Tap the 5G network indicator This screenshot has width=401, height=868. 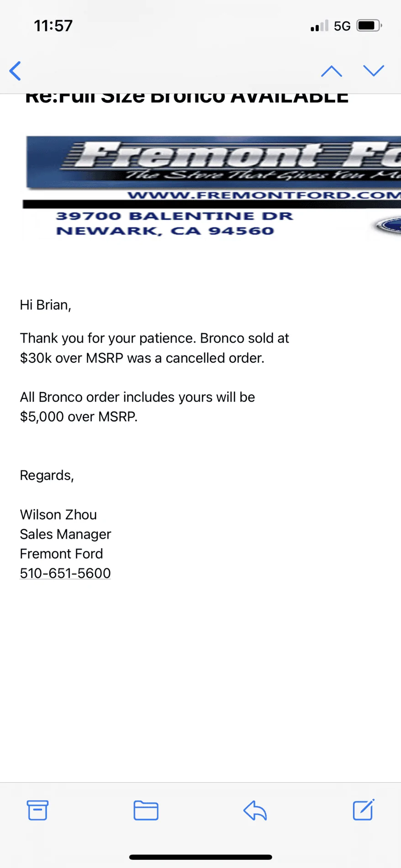(x=342, y=26)
